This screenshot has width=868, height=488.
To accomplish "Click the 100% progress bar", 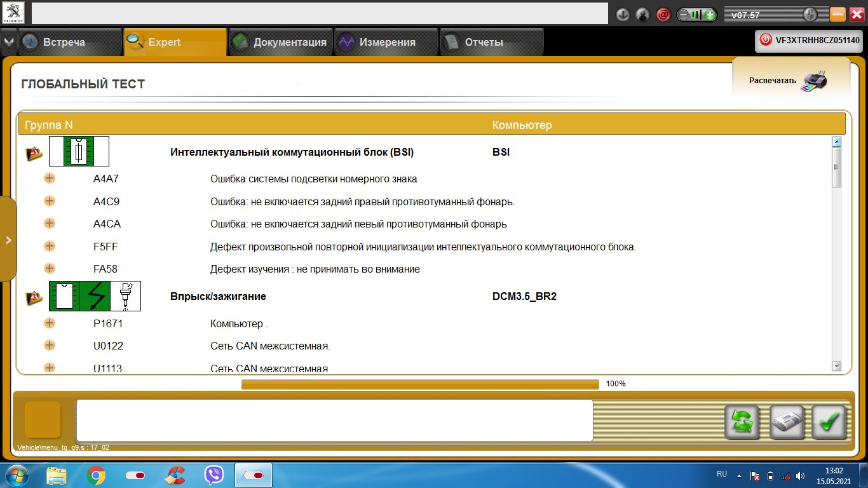I will pos(420,384).
